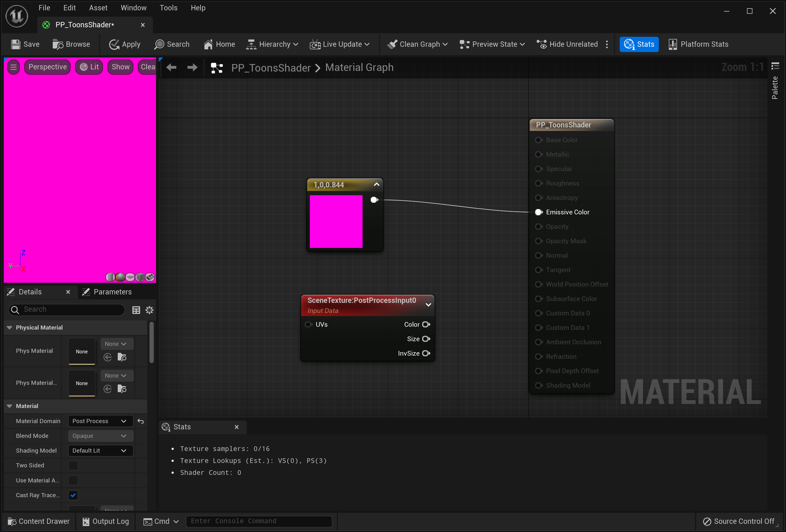Click the magenta color swatch in the constant node

coord(336,222)
